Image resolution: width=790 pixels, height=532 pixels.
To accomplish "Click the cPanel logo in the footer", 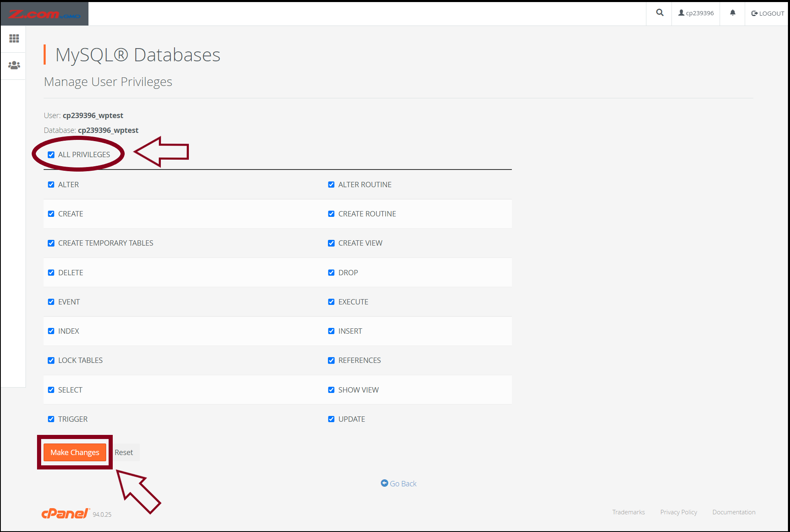I will click(65, 513).
